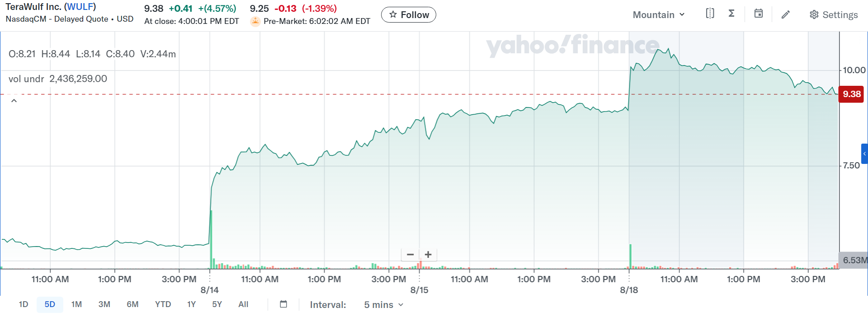This screenshot has height=317, width=868.
Task: Click the 9.38 price marker on the axis
Action: tap(851, 94)
